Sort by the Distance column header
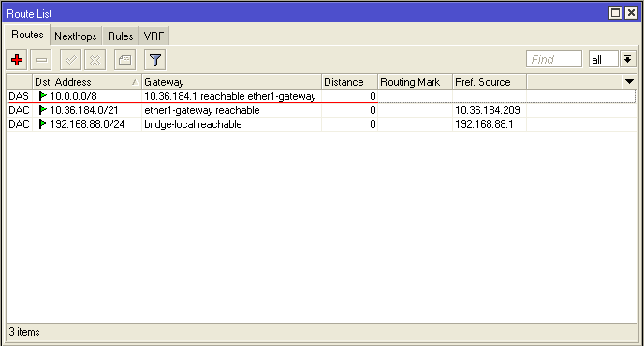The width and height of the screenshot is (644, 346). pyautogui.click(x=349, y=82)
